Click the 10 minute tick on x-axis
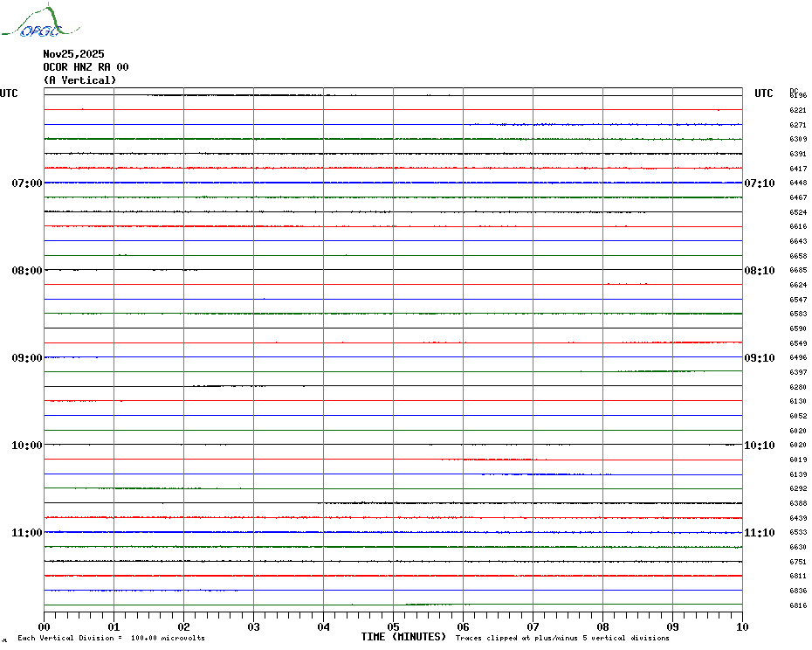The width and height of the screenshot is (812, 650). coord(741,626)
